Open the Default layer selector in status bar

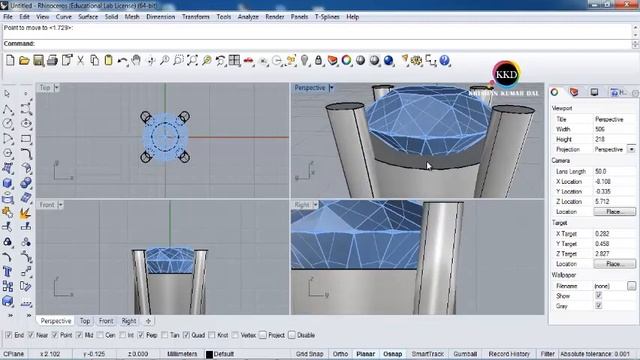224,354
